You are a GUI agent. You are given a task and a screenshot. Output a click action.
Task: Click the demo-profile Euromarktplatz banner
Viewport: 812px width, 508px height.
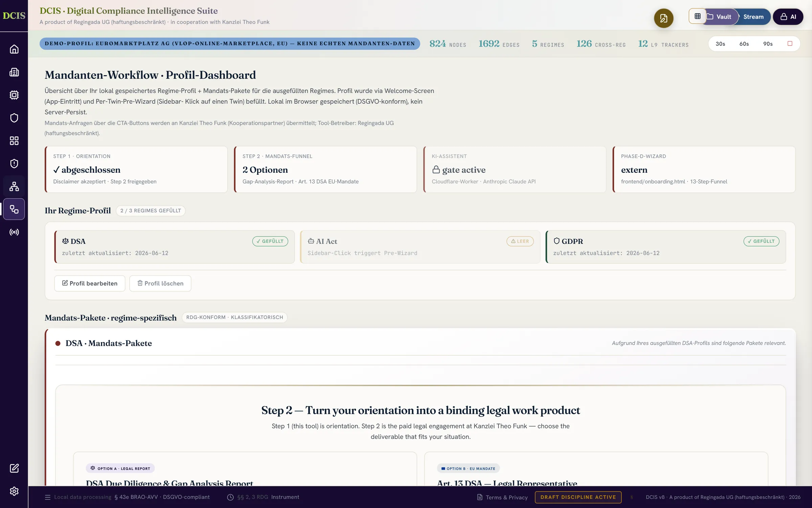230,44
